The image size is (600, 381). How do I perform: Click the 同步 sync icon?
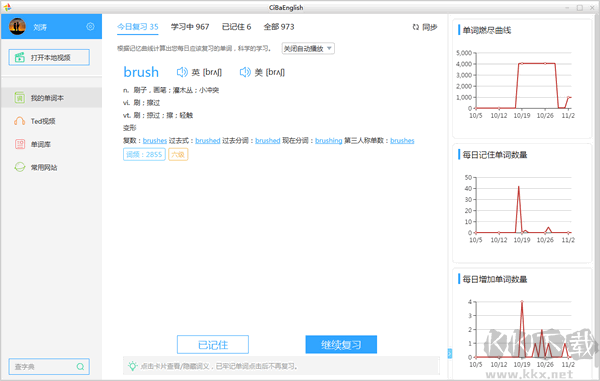tap(416, 27)
